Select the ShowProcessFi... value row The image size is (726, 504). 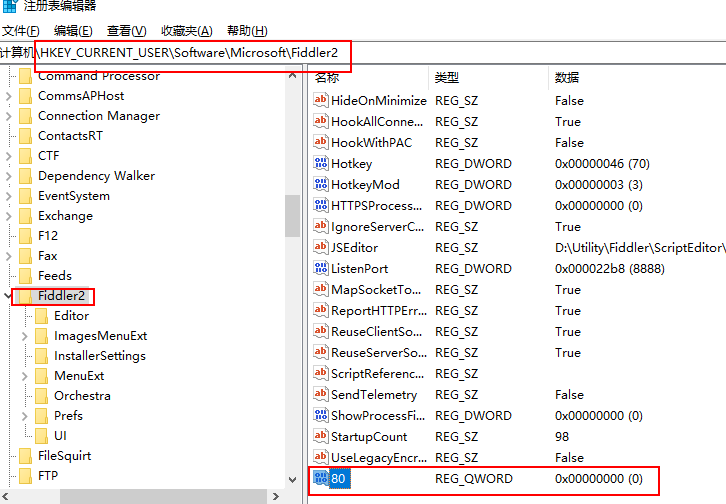point(517,415)
